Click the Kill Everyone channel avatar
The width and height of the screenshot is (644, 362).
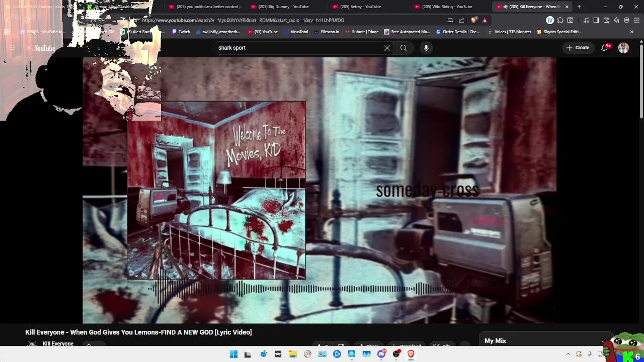[x=32, y=344]
